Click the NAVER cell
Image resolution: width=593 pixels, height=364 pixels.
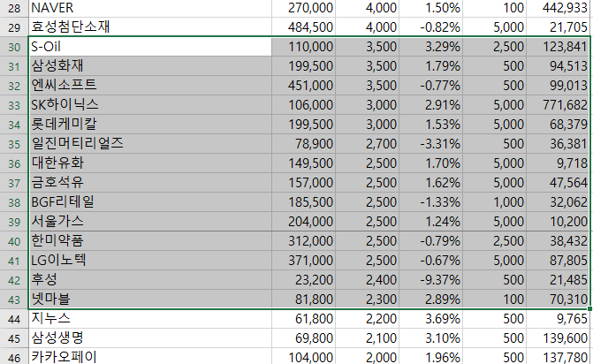pyautogui.click(x=150, y=8)
